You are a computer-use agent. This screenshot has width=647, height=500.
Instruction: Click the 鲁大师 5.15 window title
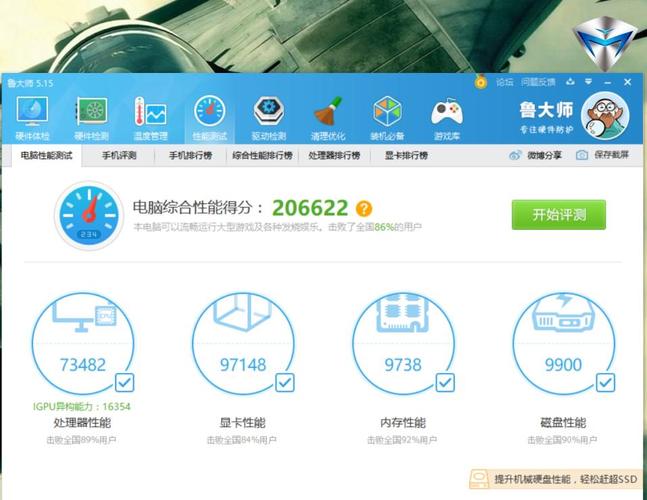[x=30, y=83]
